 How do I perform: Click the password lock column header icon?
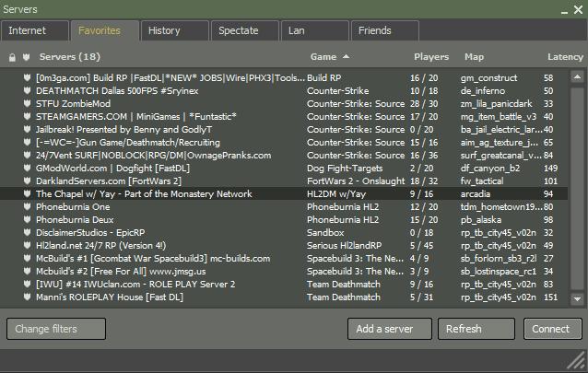(12, 57)
